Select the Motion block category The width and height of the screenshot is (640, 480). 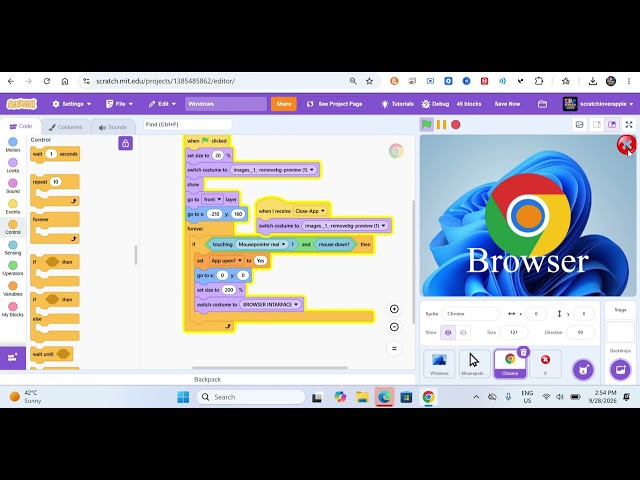13,145
